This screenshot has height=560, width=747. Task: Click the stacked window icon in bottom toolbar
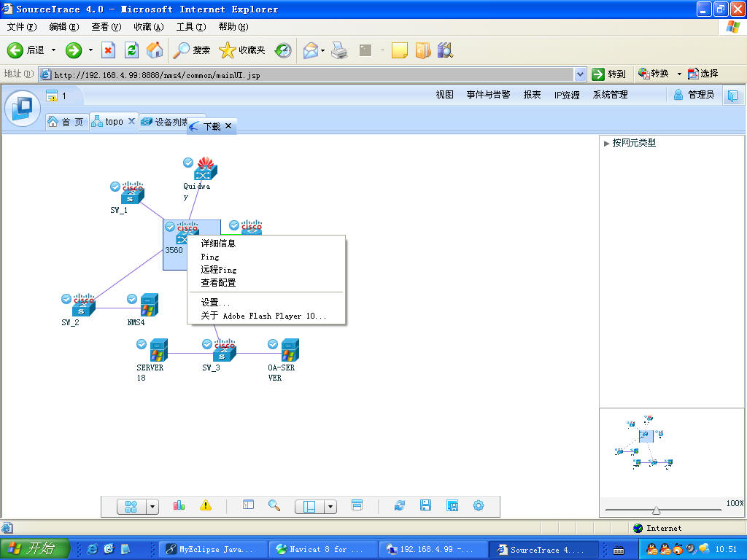[357, 505]
